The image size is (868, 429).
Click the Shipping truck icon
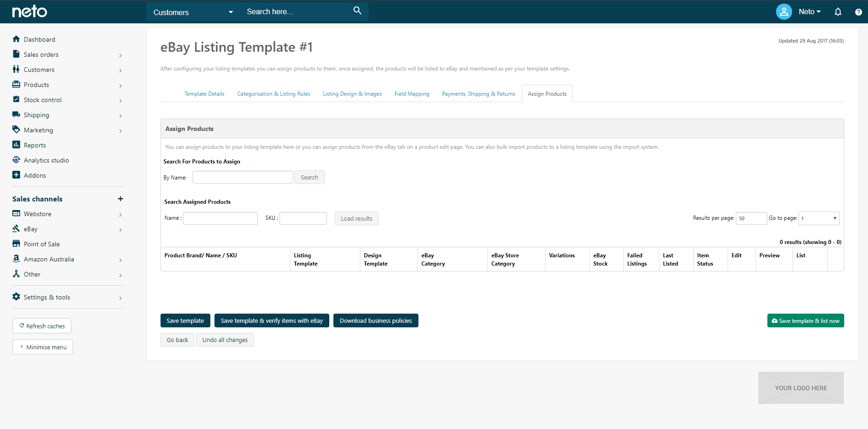coord(16,114)
